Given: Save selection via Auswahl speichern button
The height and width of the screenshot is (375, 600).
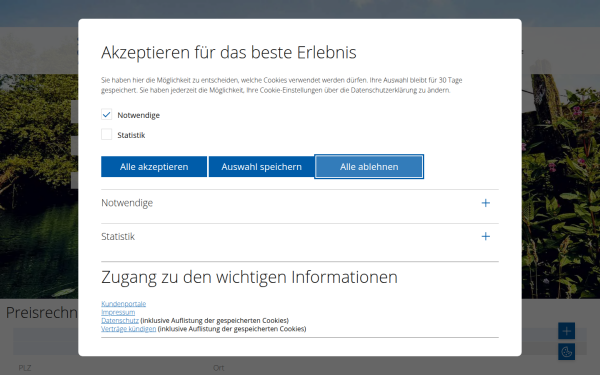Looking at the screenshot, I should pos(261,166).
